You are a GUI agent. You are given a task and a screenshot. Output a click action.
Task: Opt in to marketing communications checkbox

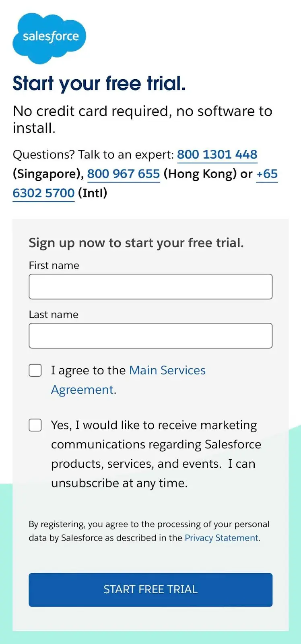coord(35,425)
